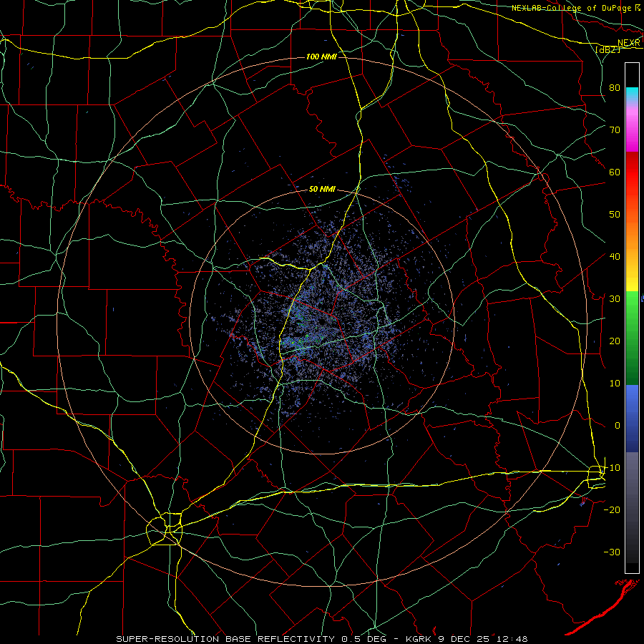The height and width of the screenshot is (644, 644).
Task: Click the green segment of the color bar
Action: point(632,338)
